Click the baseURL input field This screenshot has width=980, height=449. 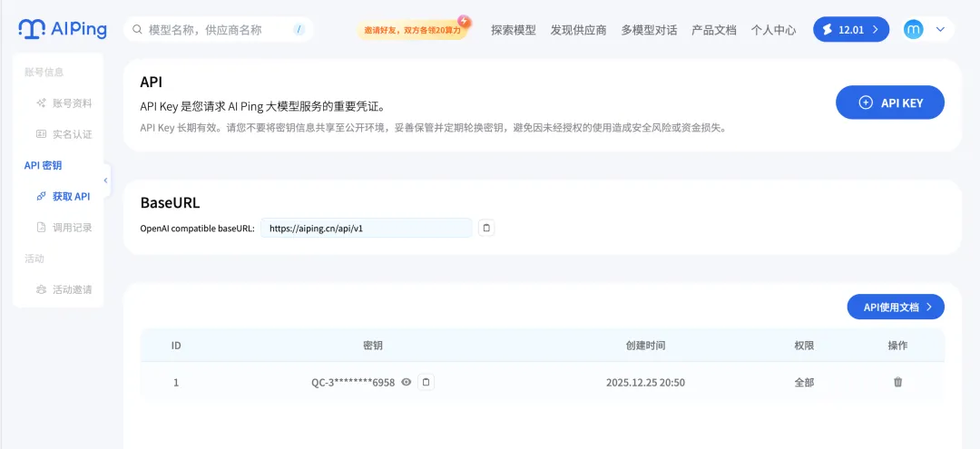(367, 228)
